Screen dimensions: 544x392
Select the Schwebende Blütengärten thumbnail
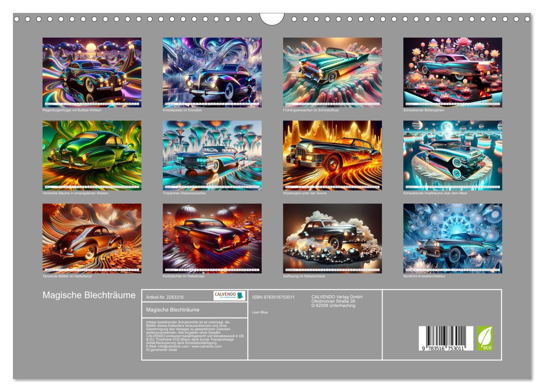point(452,72)
